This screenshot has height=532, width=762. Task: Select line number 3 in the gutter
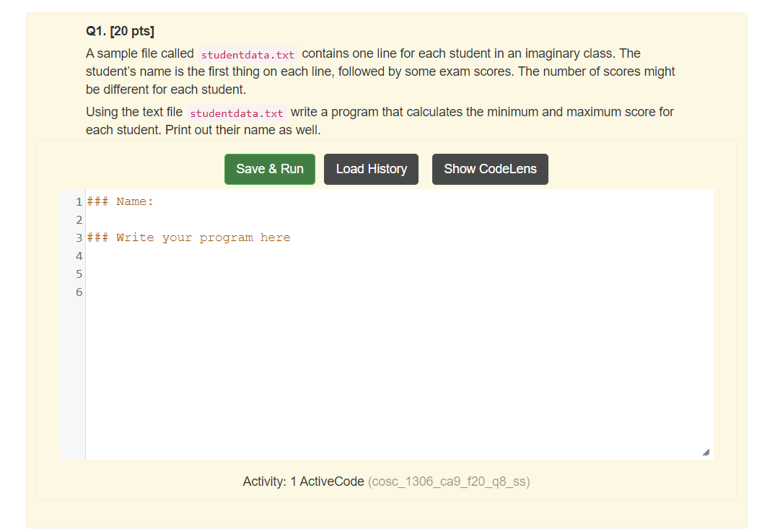pos(79,237)
